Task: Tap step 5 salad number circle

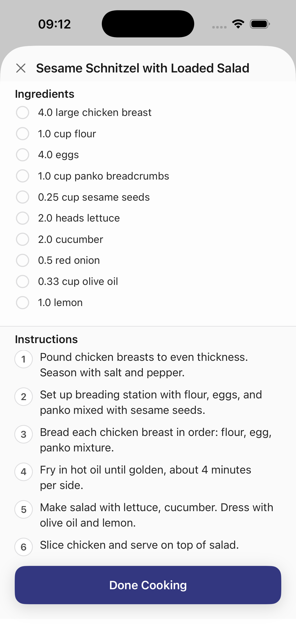Action: (24, 509)
